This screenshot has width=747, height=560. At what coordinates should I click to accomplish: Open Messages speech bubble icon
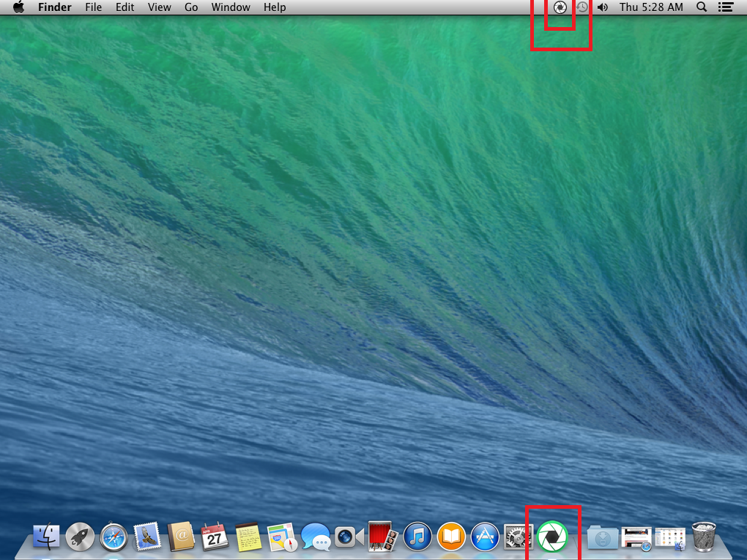point(316,537)
